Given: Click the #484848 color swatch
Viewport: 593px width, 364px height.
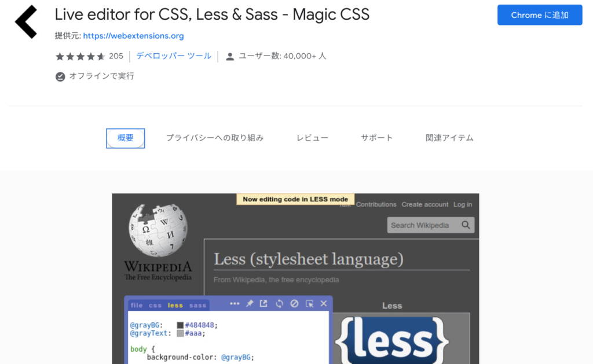Looking at the screenshot, I should coord(180,325).
